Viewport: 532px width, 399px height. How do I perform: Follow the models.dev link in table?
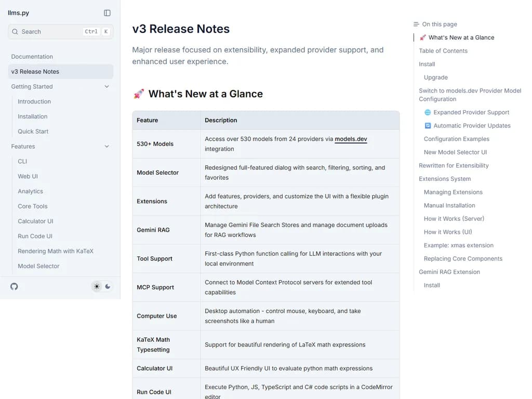(x=351, y=139)
